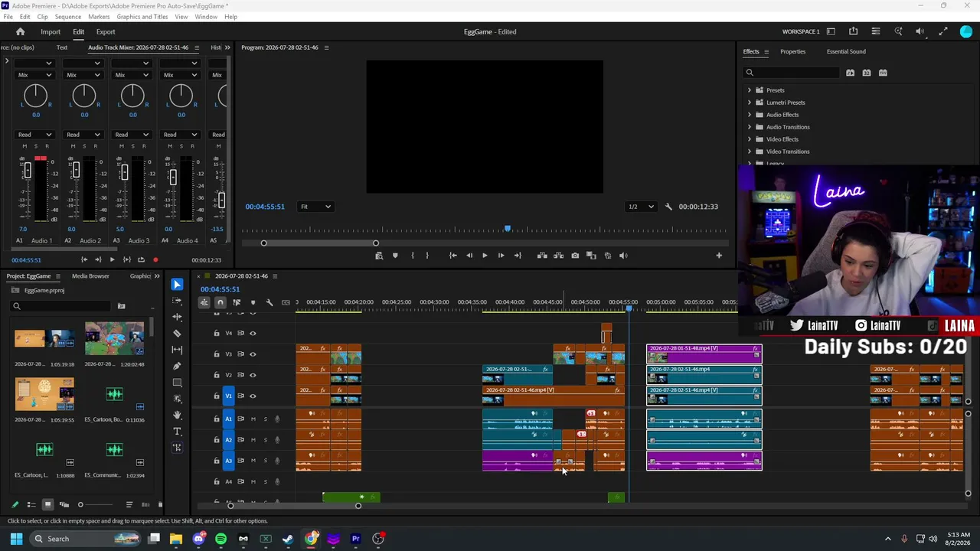Step back one frame in Program monitor
Screen dimensions: 980x551
point(469,256)
